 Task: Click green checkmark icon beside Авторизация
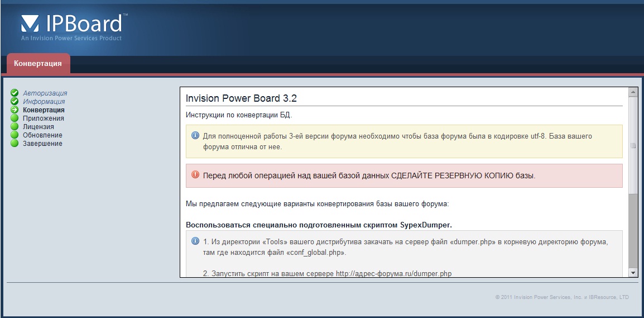(15, 93)
